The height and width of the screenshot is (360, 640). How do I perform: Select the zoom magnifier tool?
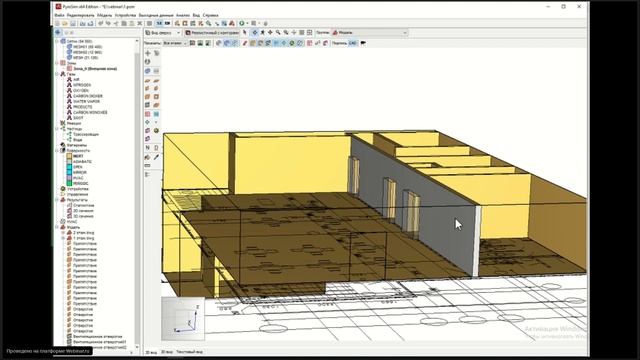278,33
